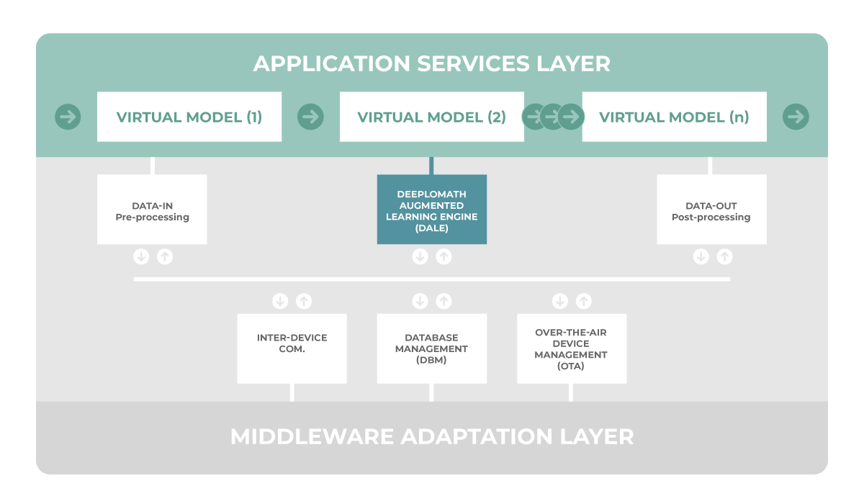Click the Middleware Adaptation Layer heading
Screen dimensions: 864x504
(432, 436)
